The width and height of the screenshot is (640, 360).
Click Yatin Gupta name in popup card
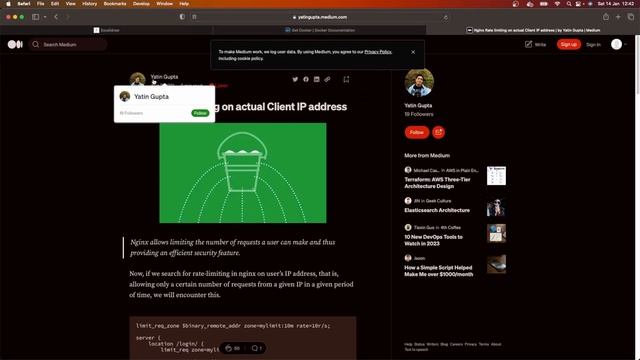coord(151,97)
